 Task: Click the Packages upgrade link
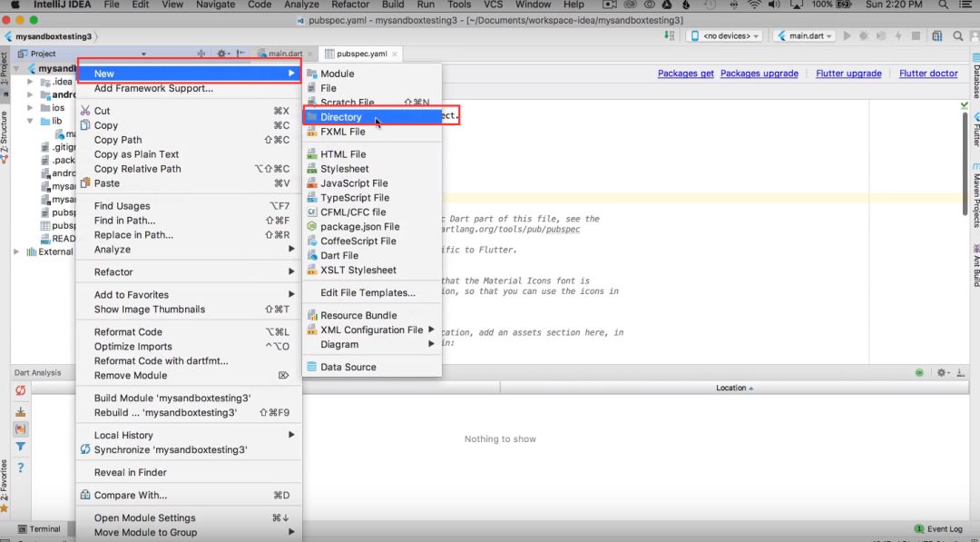pyautogui.click(x=759, y=74)
